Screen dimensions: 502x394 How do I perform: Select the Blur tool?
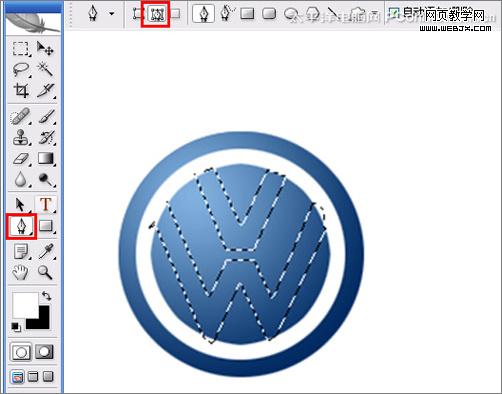click(x=21, y=179)
